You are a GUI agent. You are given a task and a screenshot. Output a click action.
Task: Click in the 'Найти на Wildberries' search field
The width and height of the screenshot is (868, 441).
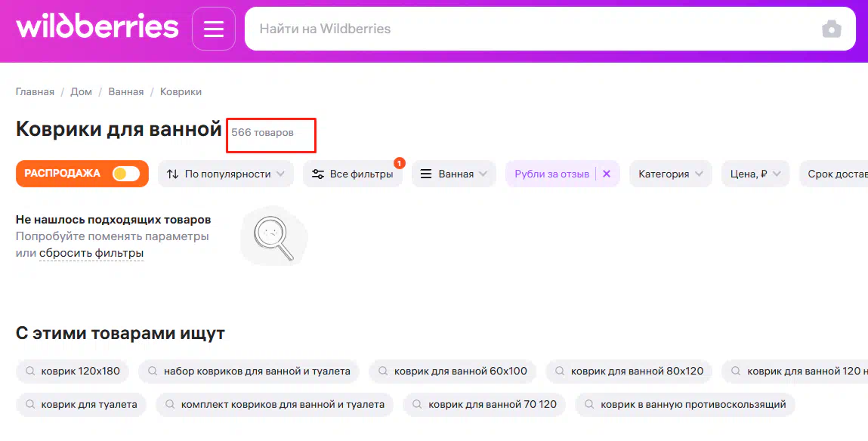pyautogui.click(x=529, y=29)
